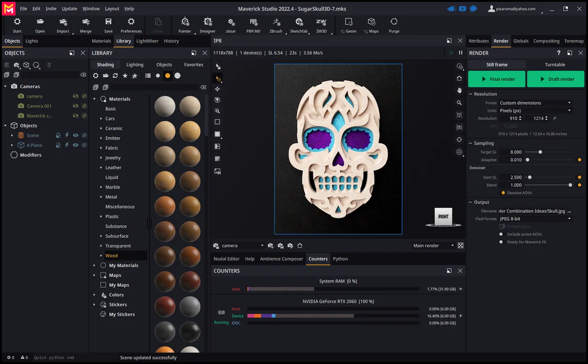Screen dimensions: 588x364
Task: Pause the IPR render
Action: [x=460, y=53]
